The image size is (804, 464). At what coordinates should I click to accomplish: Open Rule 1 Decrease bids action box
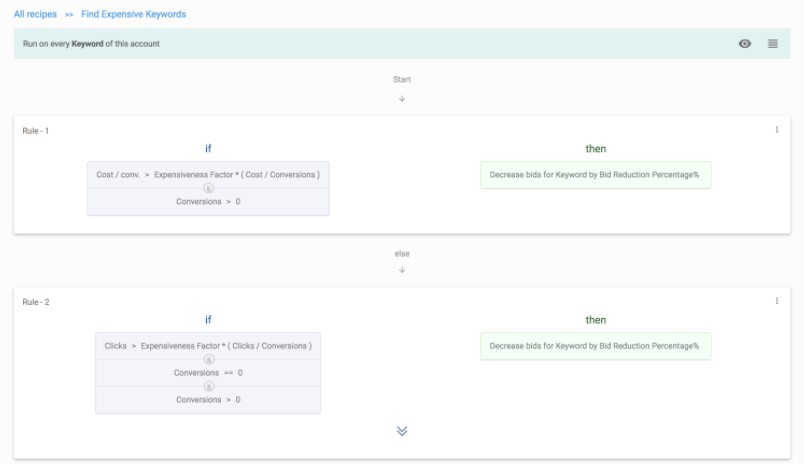coord(595,175)
